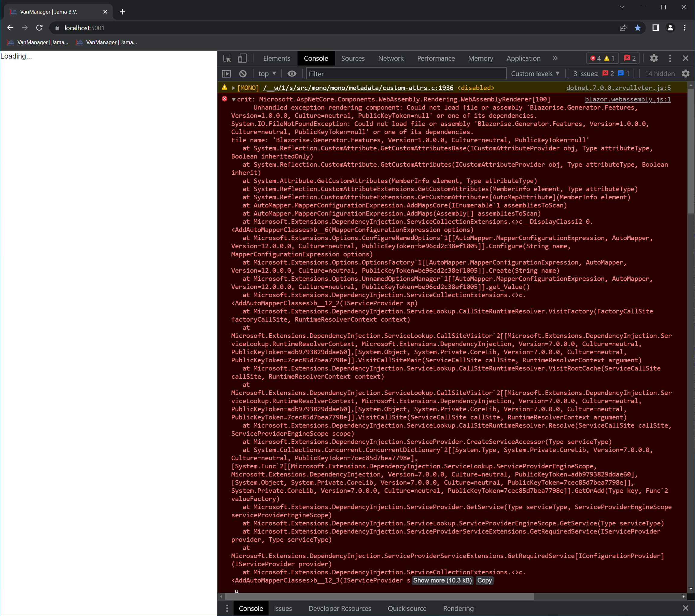Open console settings gear on filter bar

point(685,73)
